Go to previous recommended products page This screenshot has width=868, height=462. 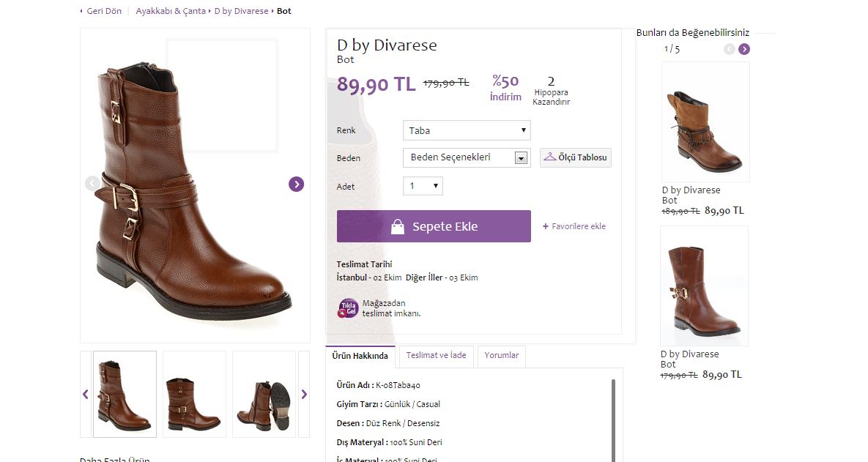[729, 49]
